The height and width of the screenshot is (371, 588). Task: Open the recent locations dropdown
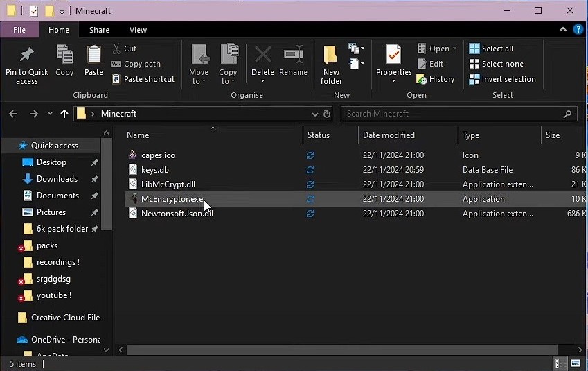click(x=50, y=114)
